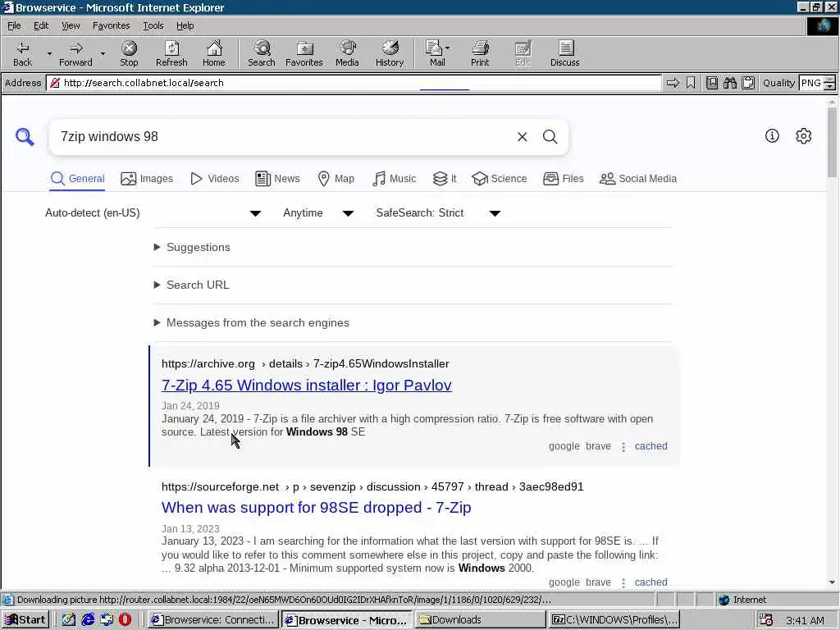Open Auto-detect (en-US) language dropdown
The image size is (840, 630).
153,213
